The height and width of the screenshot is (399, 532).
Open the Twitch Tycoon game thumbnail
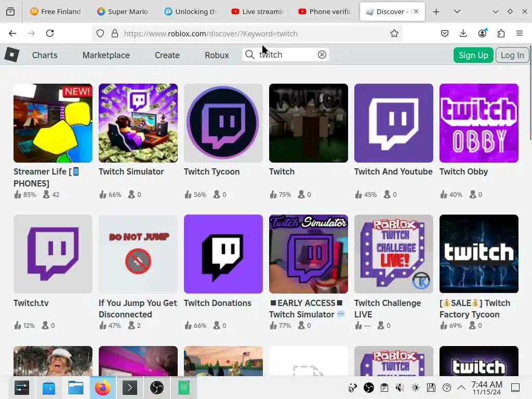223,123
